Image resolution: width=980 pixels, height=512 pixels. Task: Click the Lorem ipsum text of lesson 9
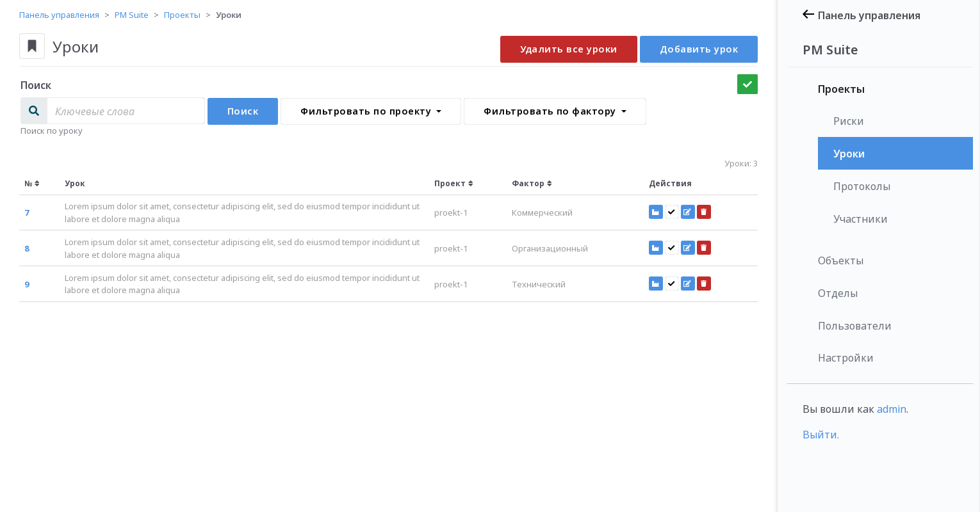(x=242, y=284)
